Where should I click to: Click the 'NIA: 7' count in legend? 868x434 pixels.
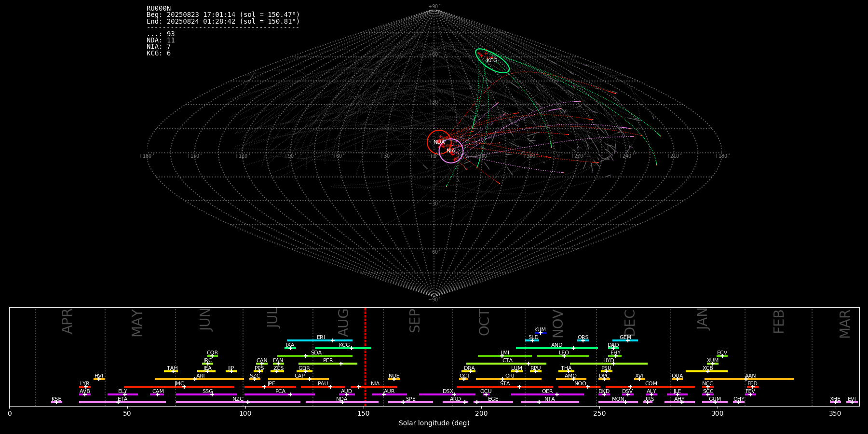(x=159, y=47)
